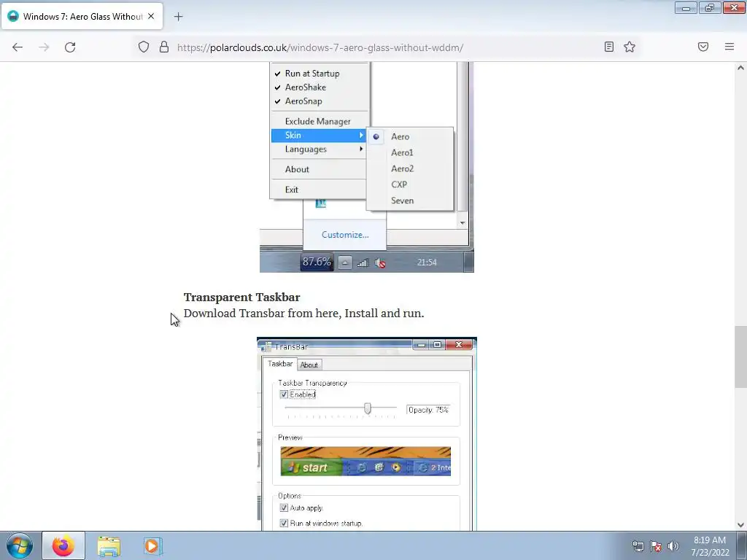The width and height of the screenshot is (747, 560).
Task: Select the Windows 7: Aero Glass tab
Action: [x=82, y=16]
